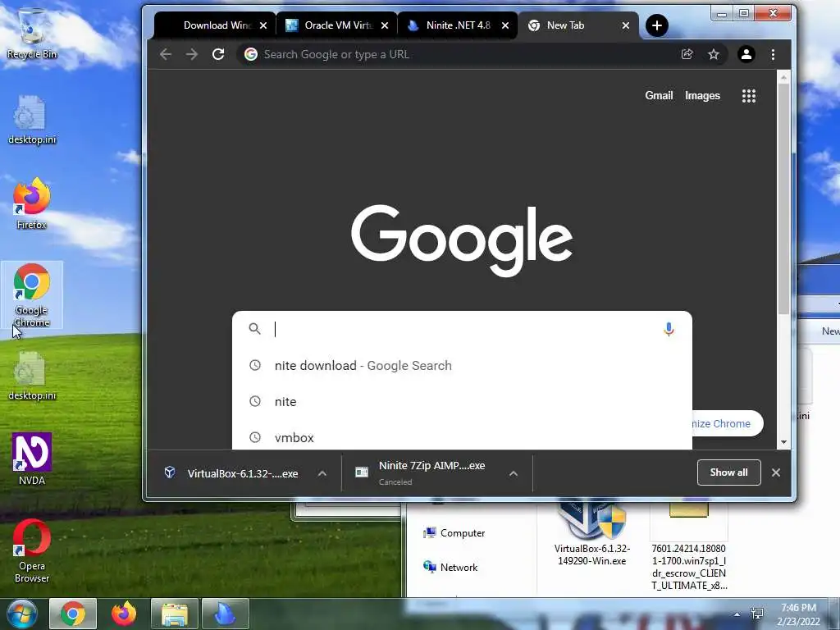This screenshot has height=630, width=840.
Task: Open a new tab with the plus button
Action: [657, 25]
